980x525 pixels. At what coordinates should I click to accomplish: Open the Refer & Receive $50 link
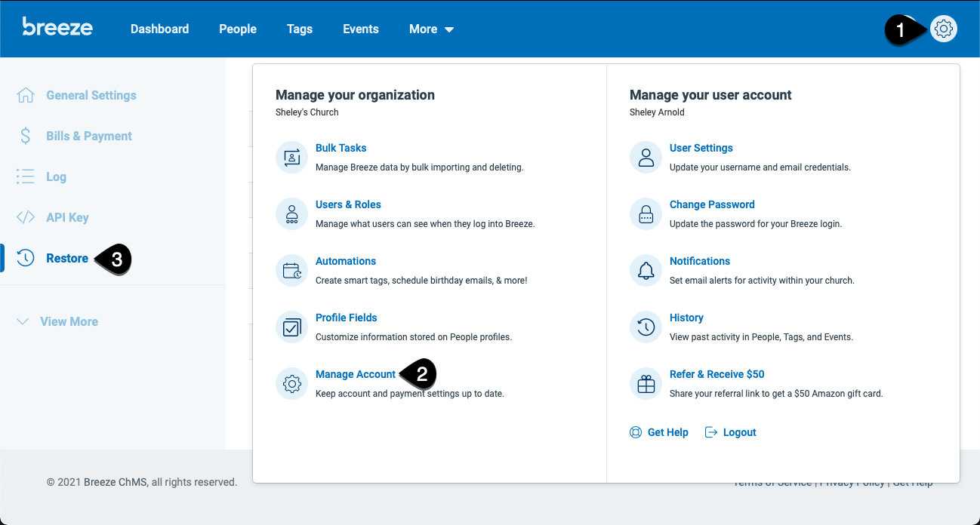[x=717, y=374]
